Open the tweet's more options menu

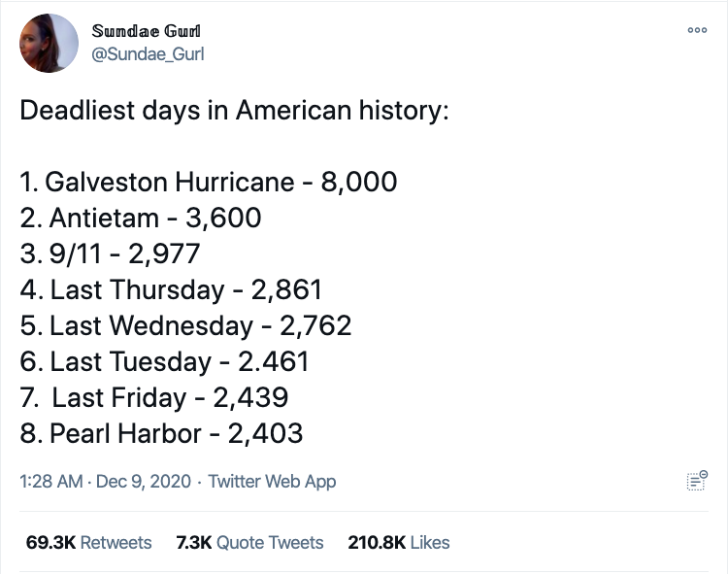coord(696,31)
